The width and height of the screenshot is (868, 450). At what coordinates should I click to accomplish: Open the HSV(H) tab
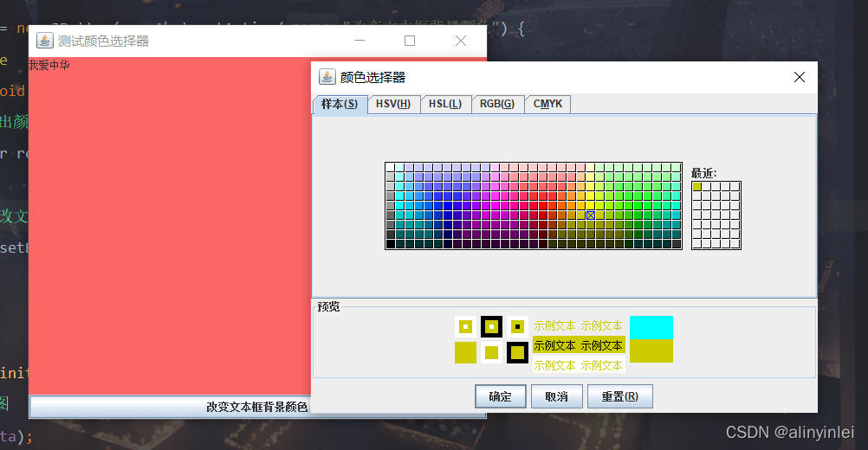tap(393, 104)
